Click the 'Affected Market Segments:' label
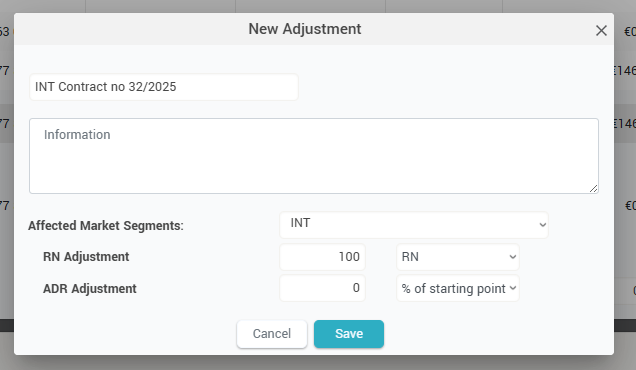This screenshot has width=636, height=370. [106, 226]
